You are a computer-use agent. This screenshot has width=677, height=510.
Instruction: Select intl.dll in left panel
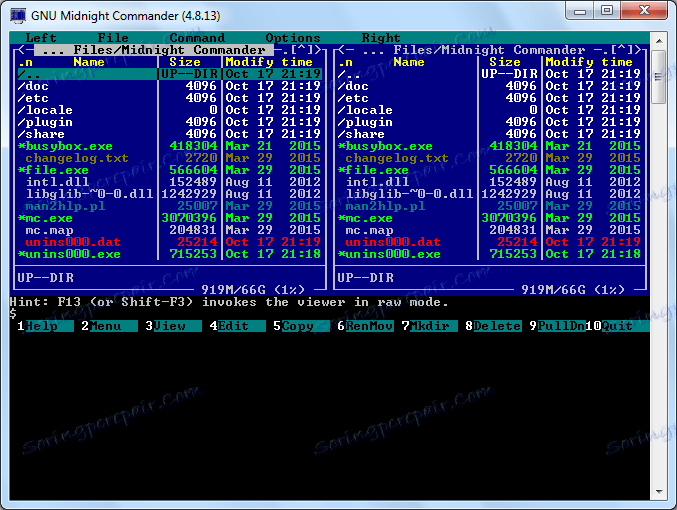click(170, 182)
